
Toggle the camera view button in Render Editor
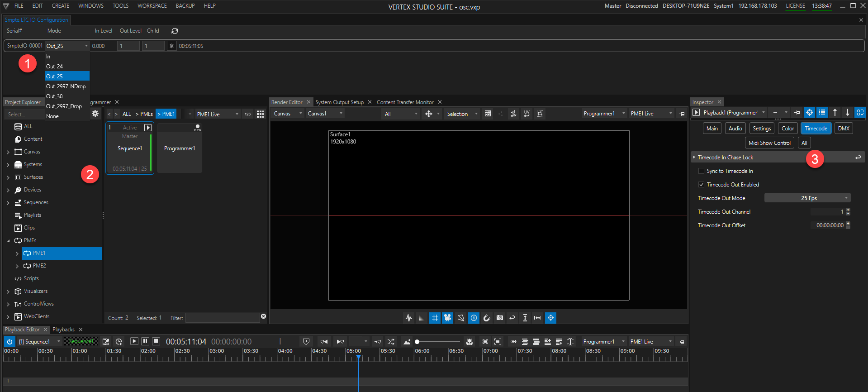[x=448, y=318]
